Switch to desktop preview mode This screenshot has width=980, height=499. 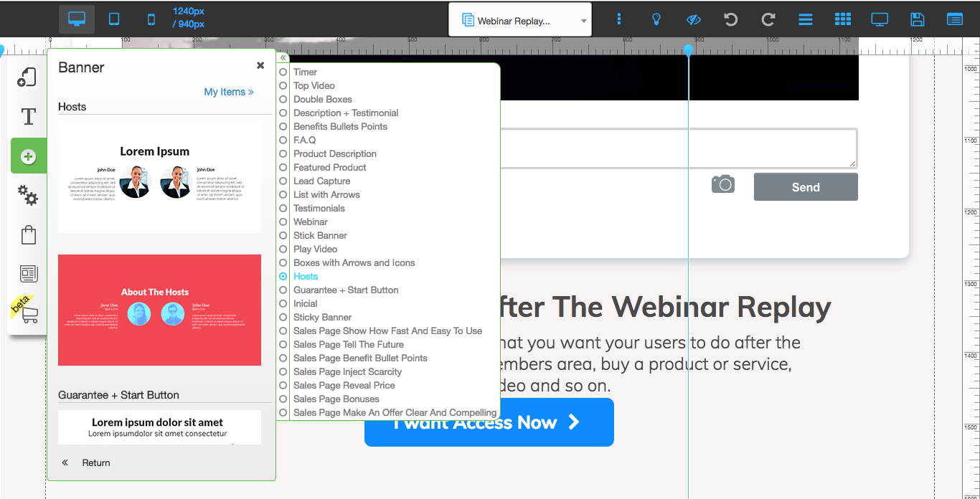pos(77,19)
